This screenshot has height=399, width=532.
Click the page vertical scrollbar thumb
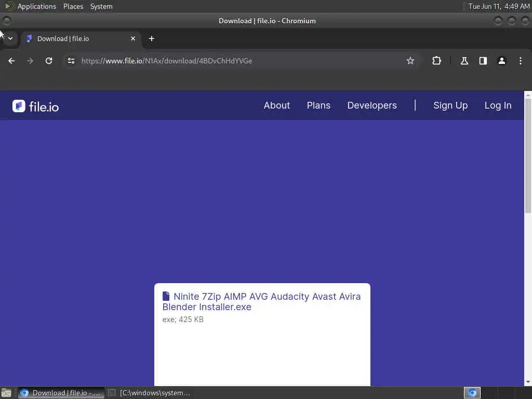click(528, 155)
